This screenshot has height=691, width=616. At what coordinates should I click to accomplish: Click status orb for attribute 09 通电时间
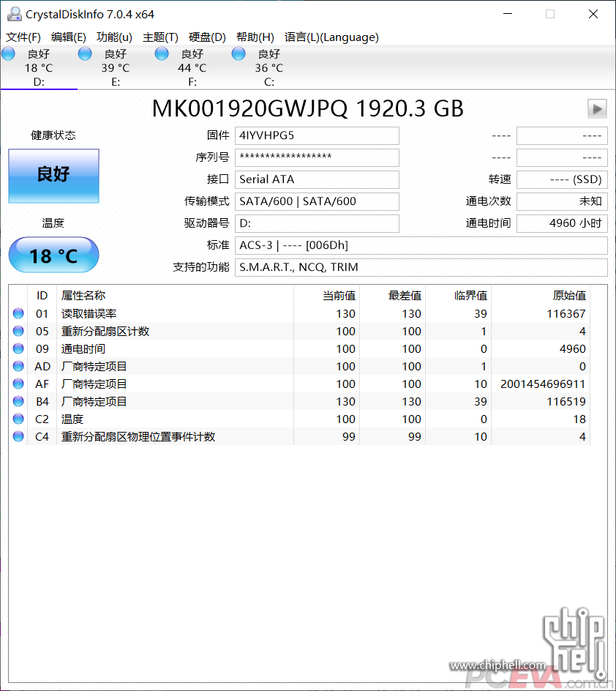(18, 348)
